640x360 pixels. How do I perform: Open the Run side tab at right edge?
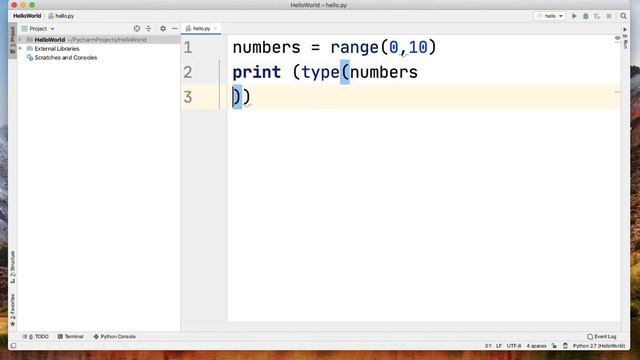[625, 38]
